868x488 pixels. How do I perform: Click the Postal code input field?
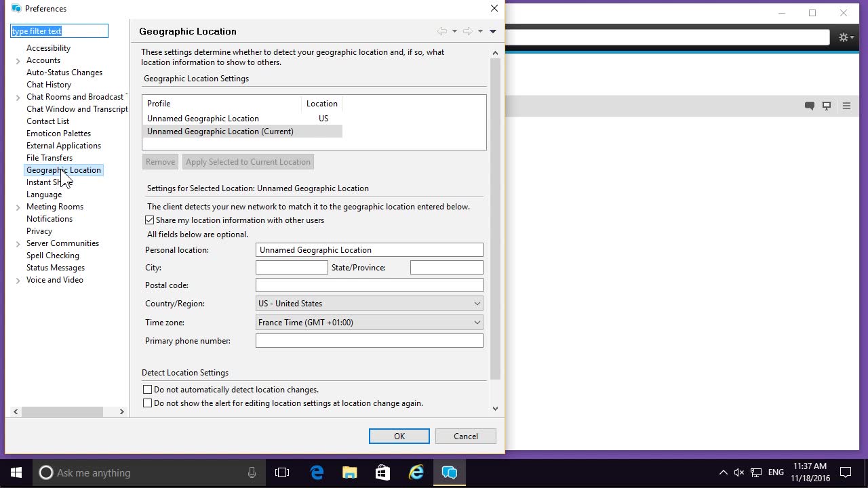[x=369, y=285]
